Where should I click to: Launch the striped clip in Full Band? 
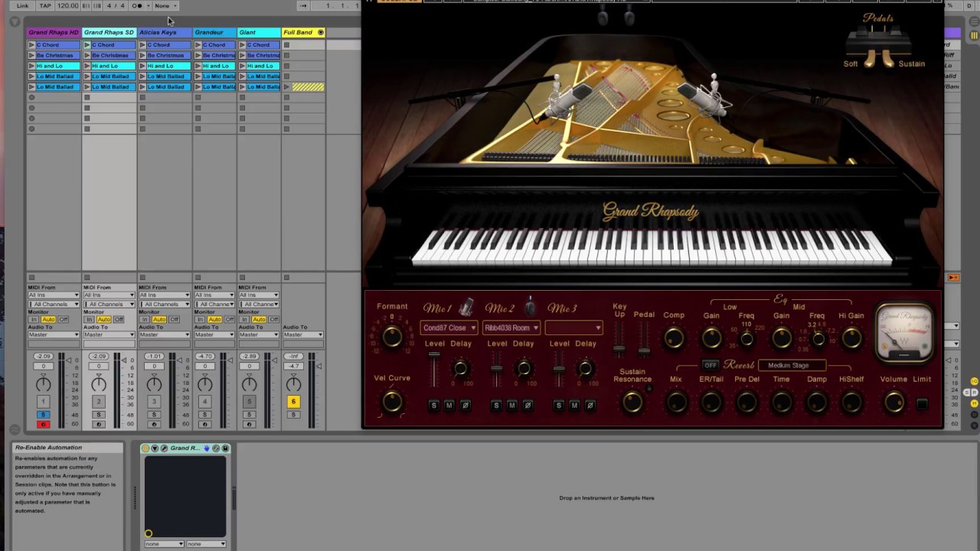(287, 87)
